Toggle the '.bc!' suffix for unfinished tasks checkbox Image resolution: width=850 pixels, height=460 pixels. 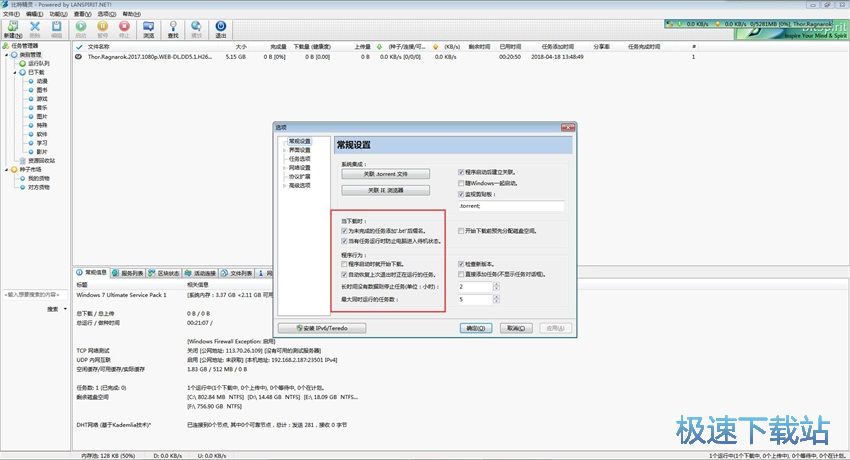344,231
